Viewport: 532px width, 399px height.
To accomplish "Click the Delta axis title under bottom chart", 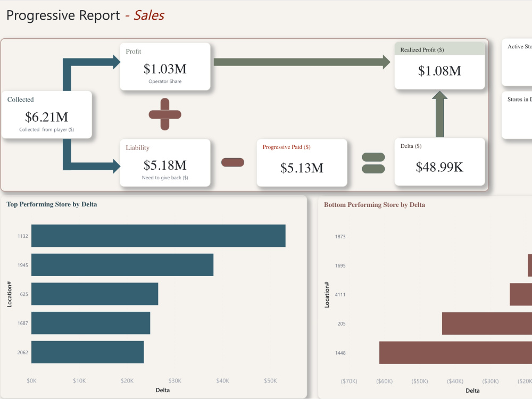I will (x=472, y=391).
